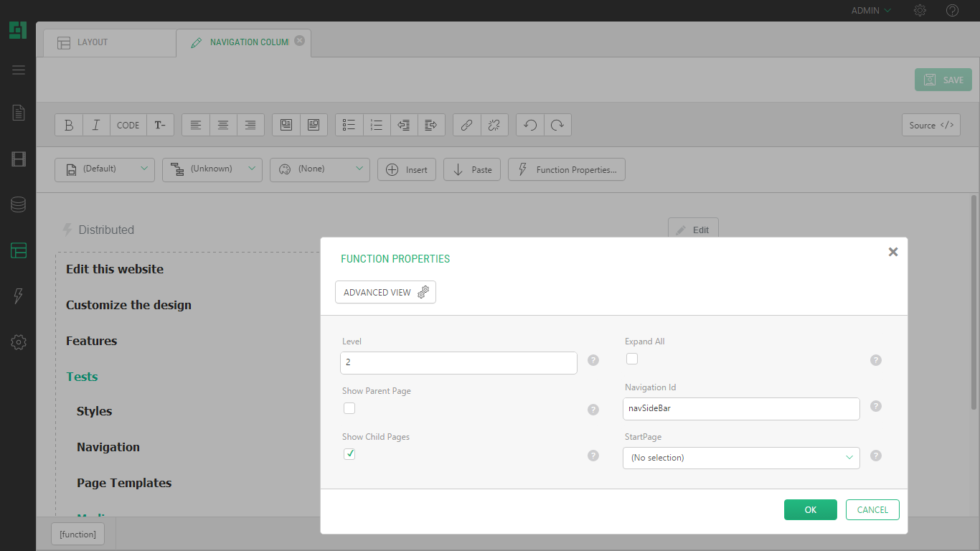
Task: Enable the Show Parent Page checkbox
Action: (349, 408)
